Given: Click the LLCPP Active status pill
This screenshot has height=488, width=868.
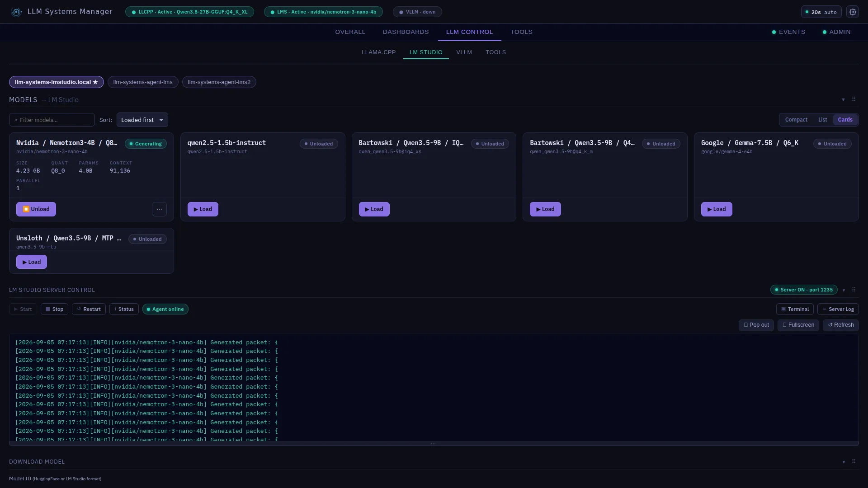Looking at the screenshot, I should [189, 12].
